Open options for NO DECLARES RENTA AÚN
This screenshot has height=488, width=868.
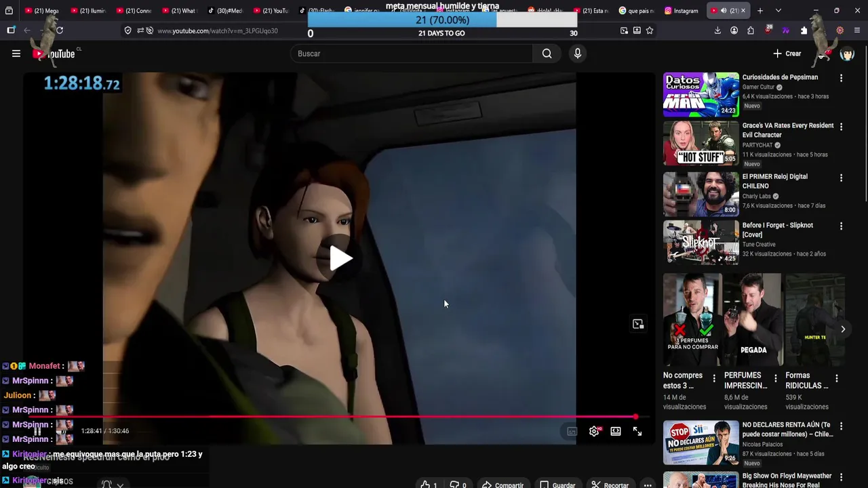click(x=841, y=426)
